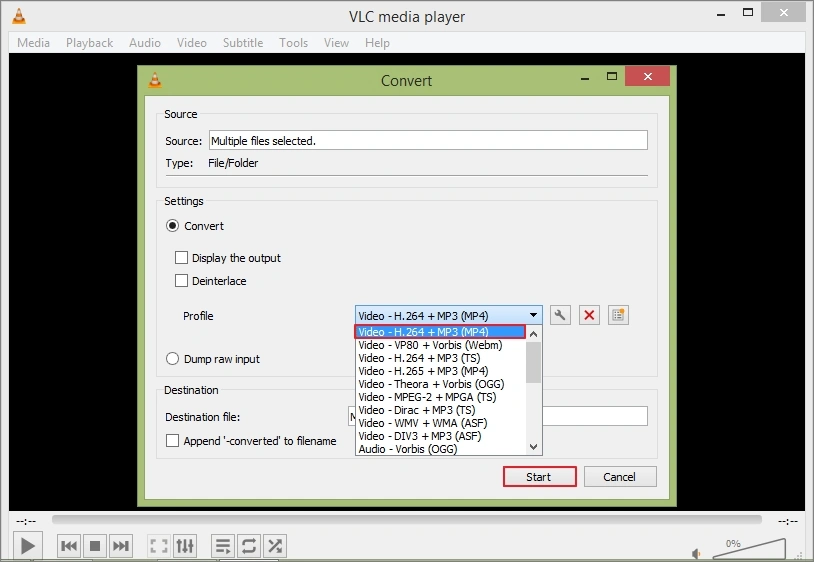
Task: Click the profile list scrollbar thumb
Action: point(533,362)
